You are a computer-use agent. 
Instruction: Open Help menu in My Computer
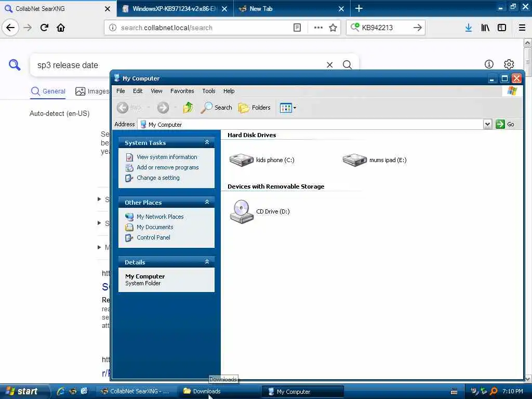click(229, 91)
